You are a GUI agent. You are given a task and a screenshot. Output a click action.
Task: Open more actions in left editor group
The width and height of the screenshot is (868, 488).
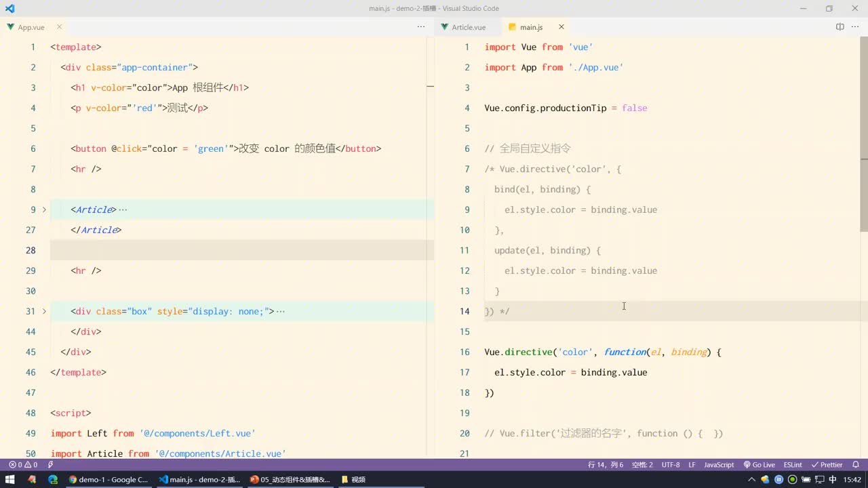421,27
